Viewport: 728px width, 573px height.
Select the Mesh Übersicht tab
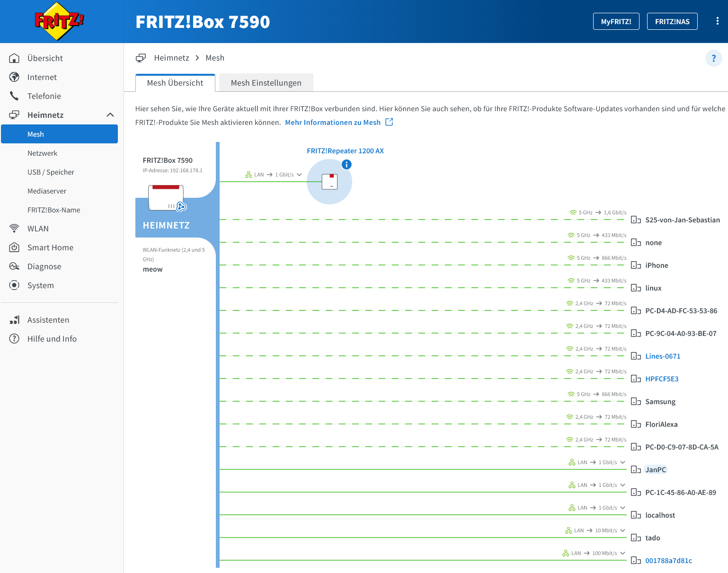click(x=175, y=83)
